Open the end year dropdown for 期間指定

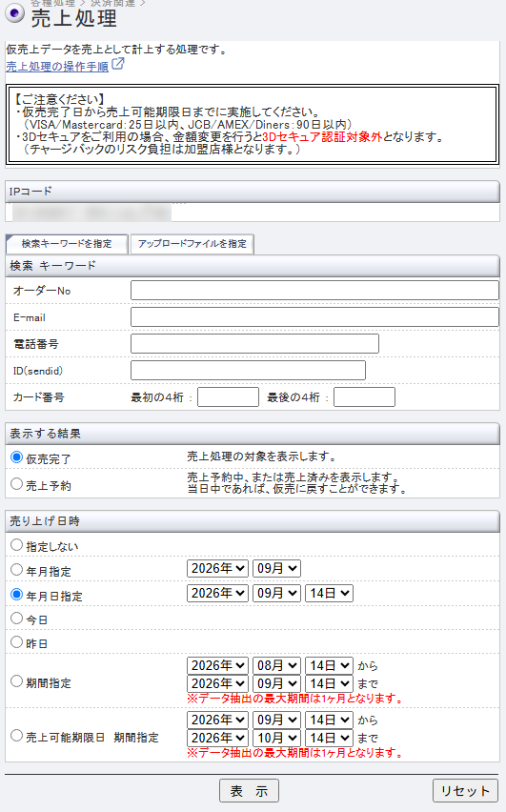point(217,683)
